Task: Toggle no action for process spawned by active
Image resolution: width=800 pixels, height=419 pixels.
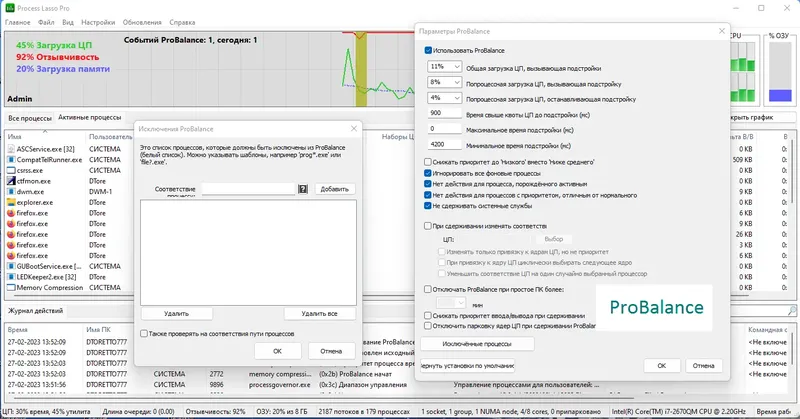Action: click(x=428, y=184)
